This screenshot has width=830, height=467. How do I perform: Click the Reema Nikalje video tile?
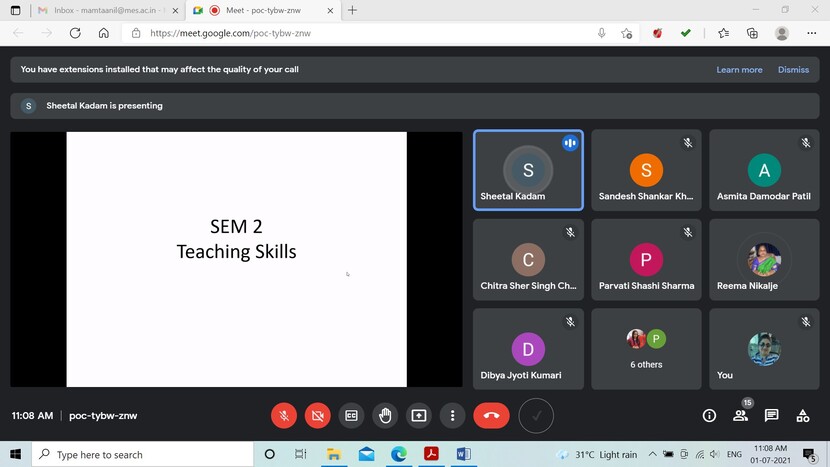tap(764, 260)
